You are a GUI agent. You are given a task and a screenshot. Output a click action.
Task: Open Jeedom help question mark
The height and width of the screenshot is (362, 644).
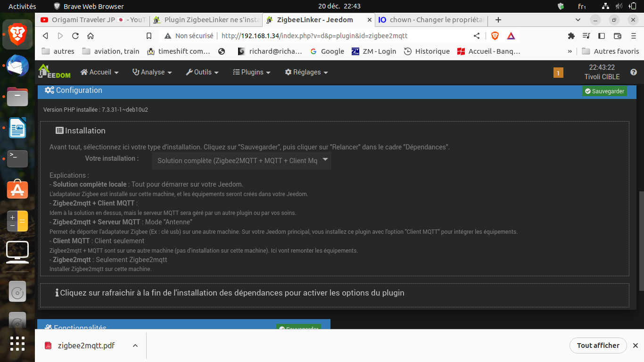634,72
